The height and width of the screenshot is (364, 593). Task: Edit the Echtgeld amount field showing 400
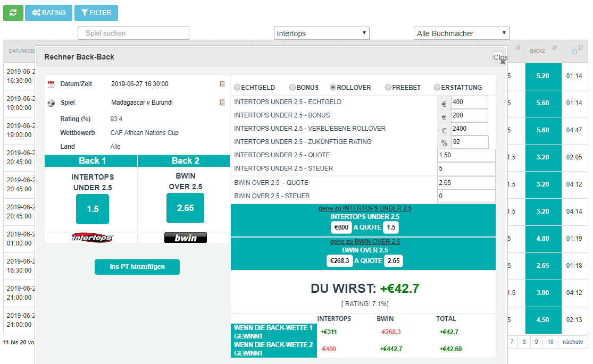click(469, 102)
